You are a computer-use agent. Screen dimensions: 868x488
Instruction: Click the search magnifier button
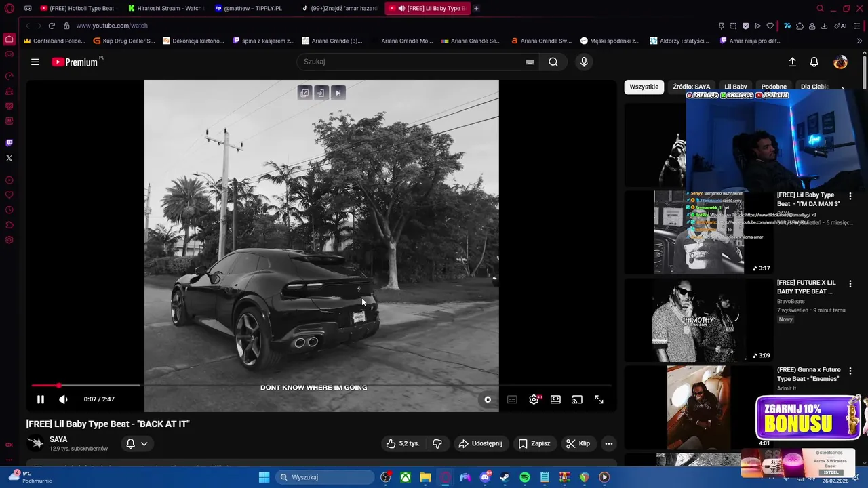pyautogui.click(x=553, y=62)
